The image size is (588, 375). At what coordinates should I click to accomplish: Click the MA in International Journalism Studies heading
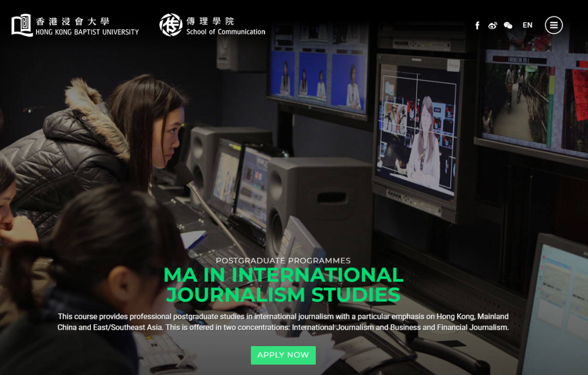click(284, 285)
